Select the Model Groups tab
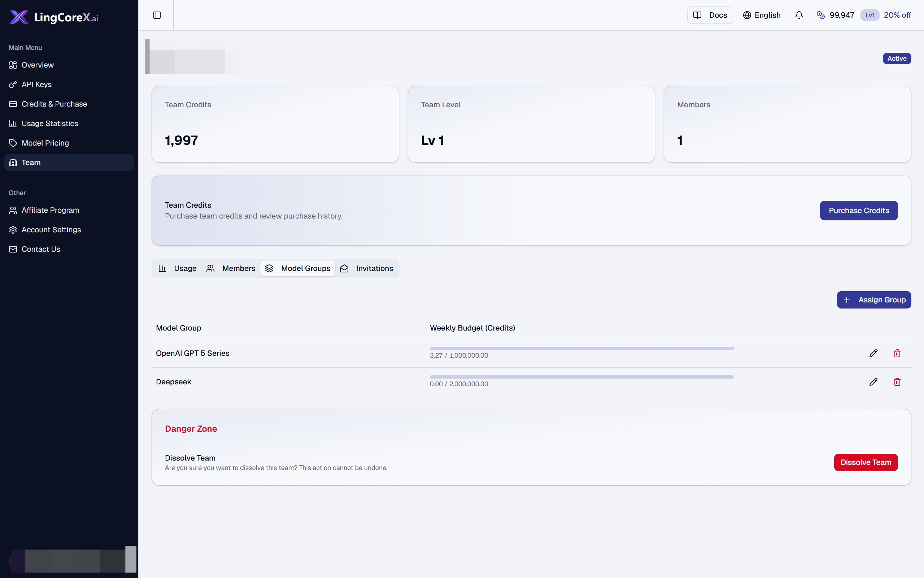Image resolution: width=924 pixels, height=578 pixels. [x=298, y=268]
